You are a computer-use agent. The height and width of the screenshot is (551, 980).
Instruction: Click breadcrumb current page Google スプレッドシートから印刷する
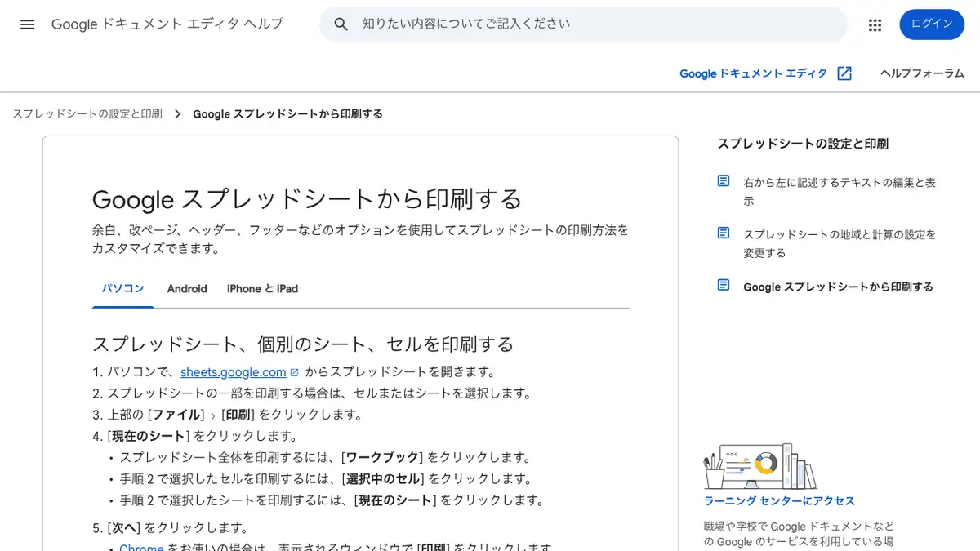coord(288,114)
